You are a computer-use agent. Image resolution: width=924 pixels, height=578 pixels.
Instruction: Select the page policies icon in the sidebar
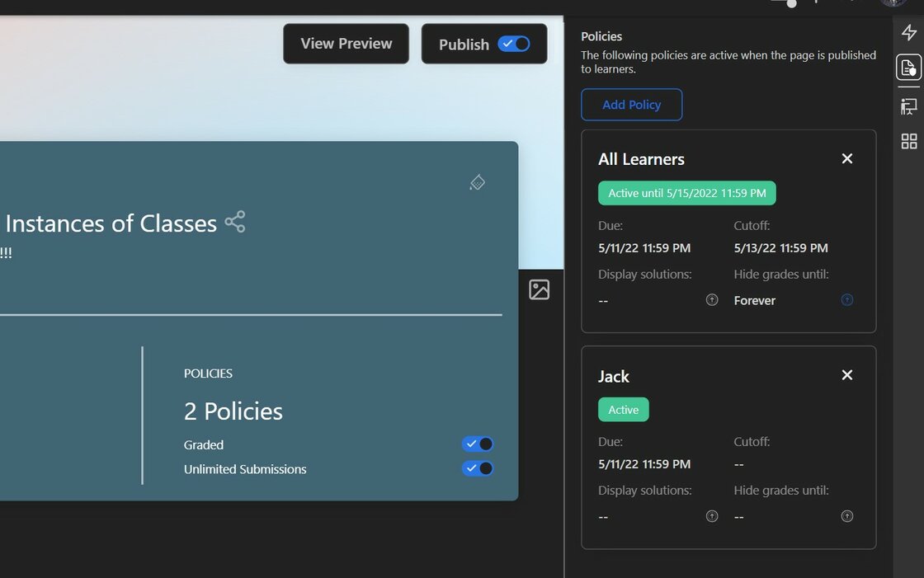pyautogui.click(x=908, y=68)
